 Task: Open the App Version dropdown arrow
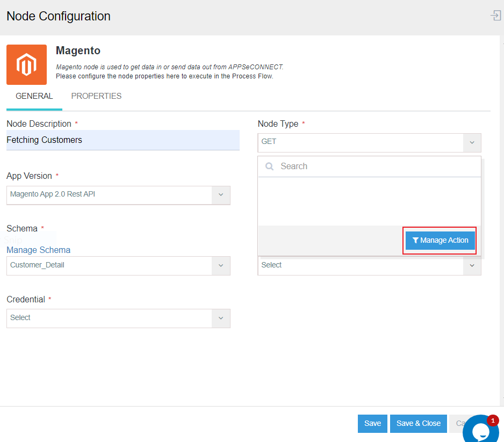[x=220, y=195]
